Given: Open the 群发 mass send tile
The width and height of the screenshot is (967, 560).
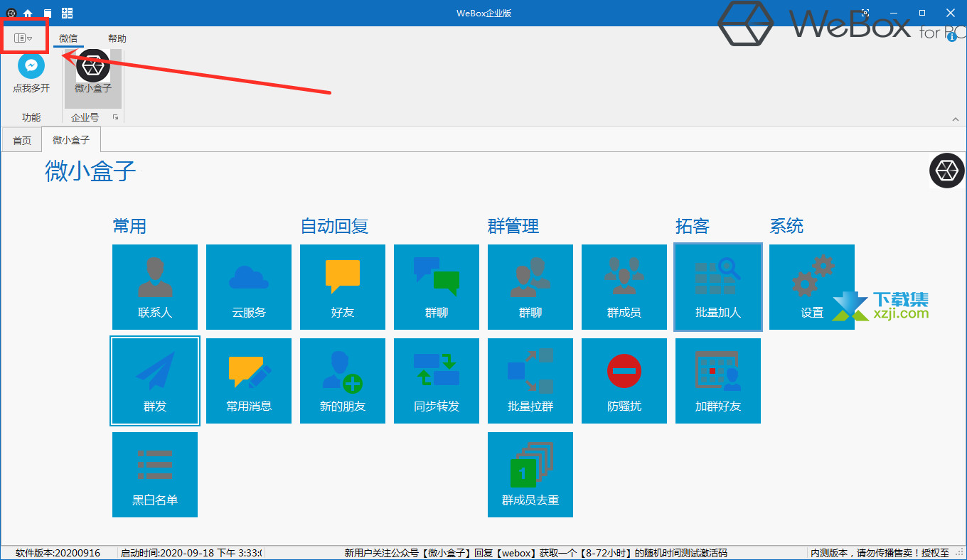Looking at the screenshot, I should [155, 381].
